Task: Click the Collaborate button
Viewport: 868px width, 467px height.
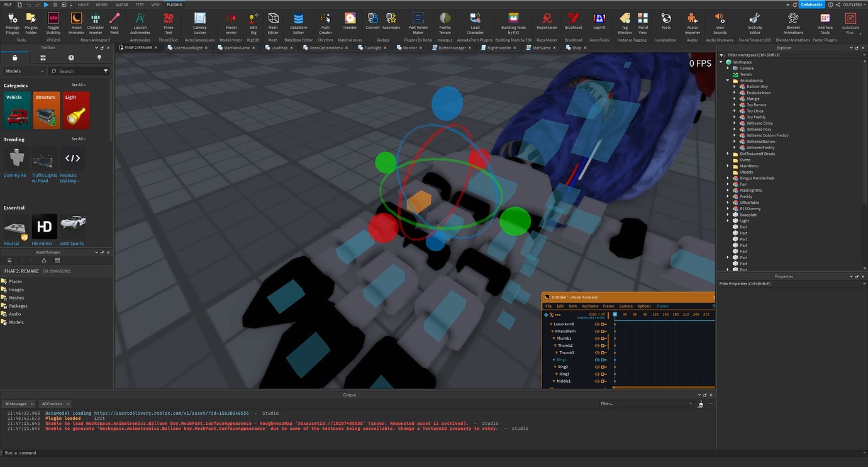Action: [x=811, y=4]
